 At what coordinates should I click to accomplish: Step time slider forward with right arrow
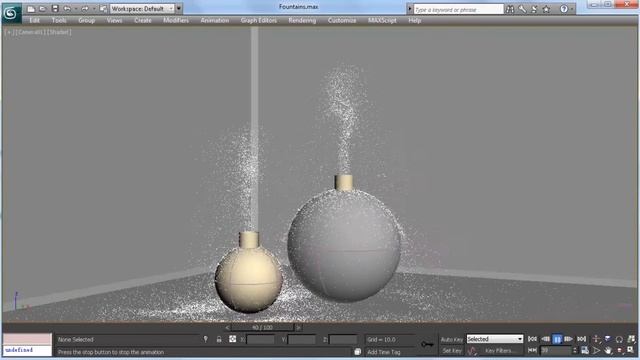(x=298, y=327)
